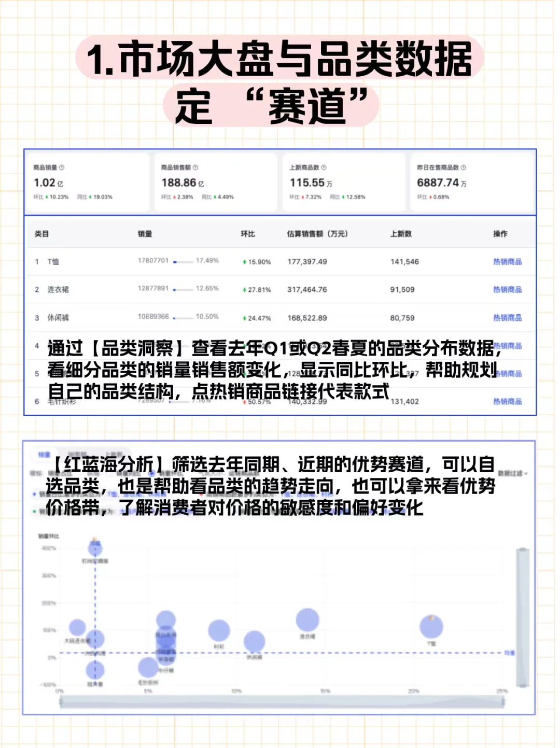This screenshot has width=560, height=748.
Task: Click the 休闲裤 bubble in scatter chart
Action: [x=255, y=642]
